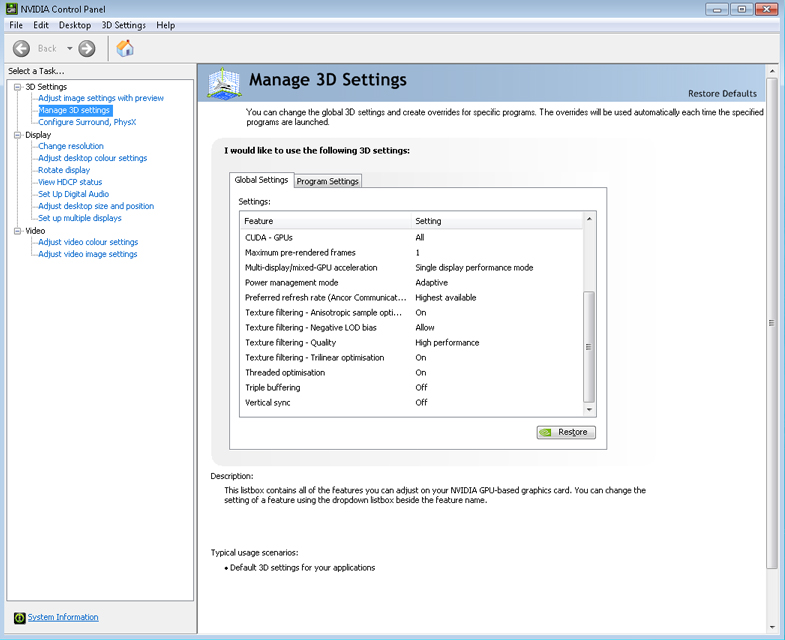Open the Edit menu
The height and width of the screenshot is (640, 785).
tap(41, 25)
